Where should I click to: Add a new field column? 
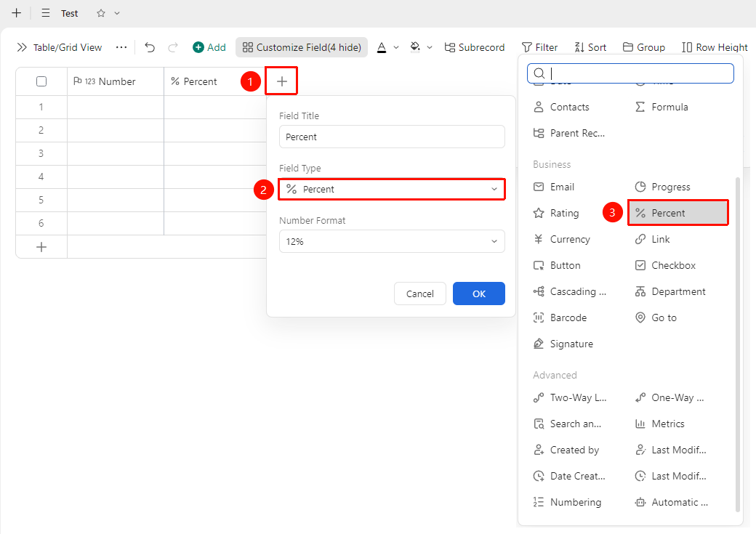click(282, 81)
